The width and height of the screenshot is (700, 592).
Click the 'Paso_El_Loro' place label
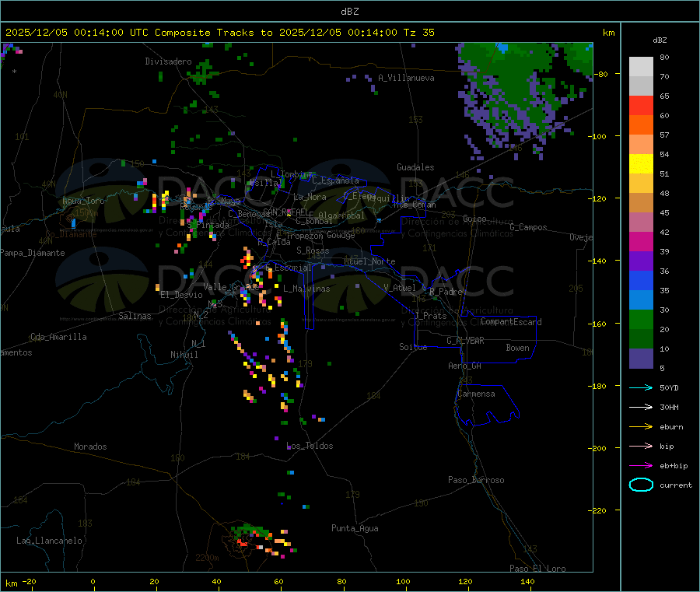coord(537,569)
